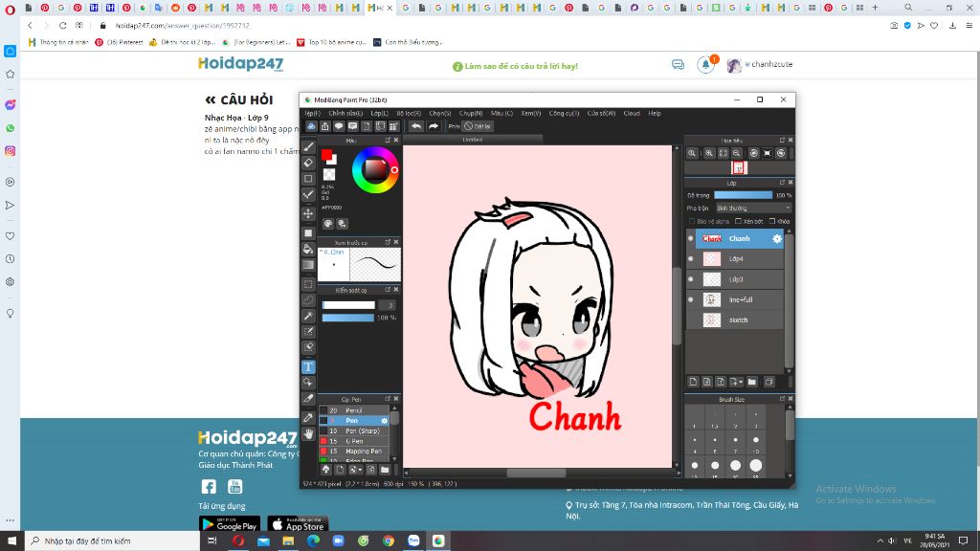Click the new layer icon below layer list
This screenshot has width=980, height=551.
tap(693, 382)
